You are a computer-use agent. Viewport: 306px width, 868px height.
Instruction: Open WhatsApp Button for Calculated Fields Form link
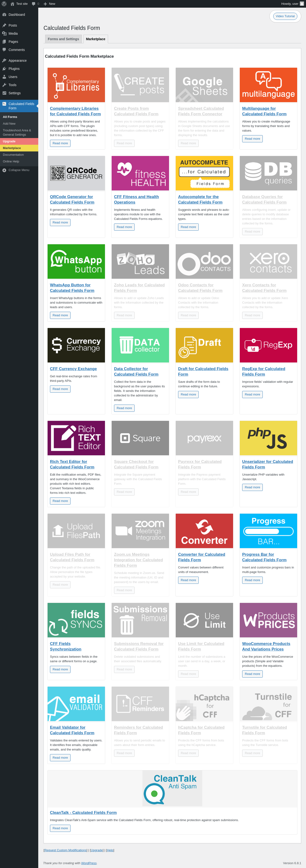pos(72,288)
